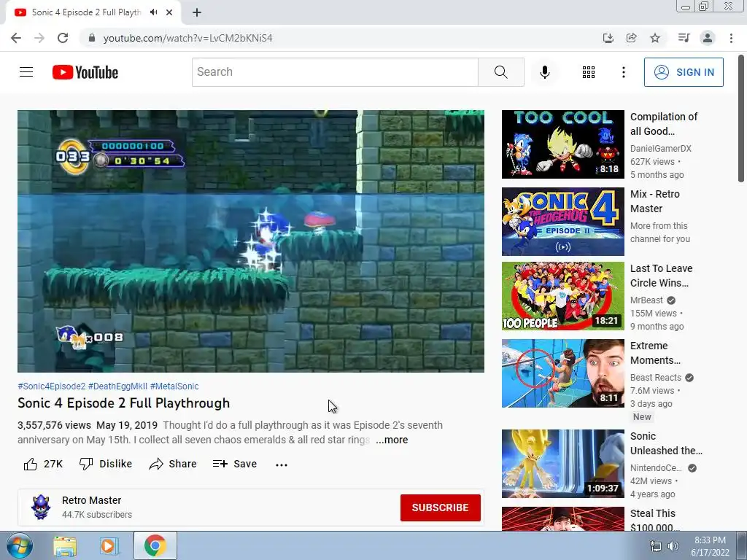This screenshot has height=560, width=747.
Task: Like the video (27K thumbs up)
Action: pyautogui.click(x=43, y=464)
